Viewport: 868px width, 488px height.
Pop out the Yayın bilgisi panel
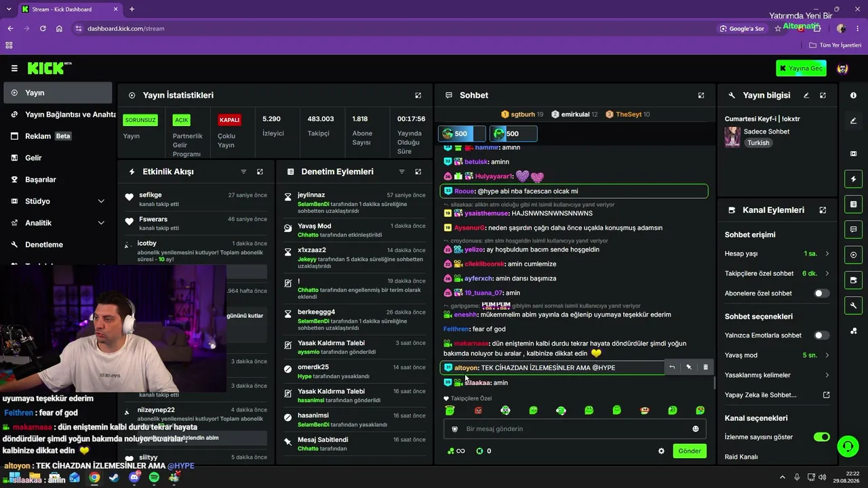coord(823,96)
